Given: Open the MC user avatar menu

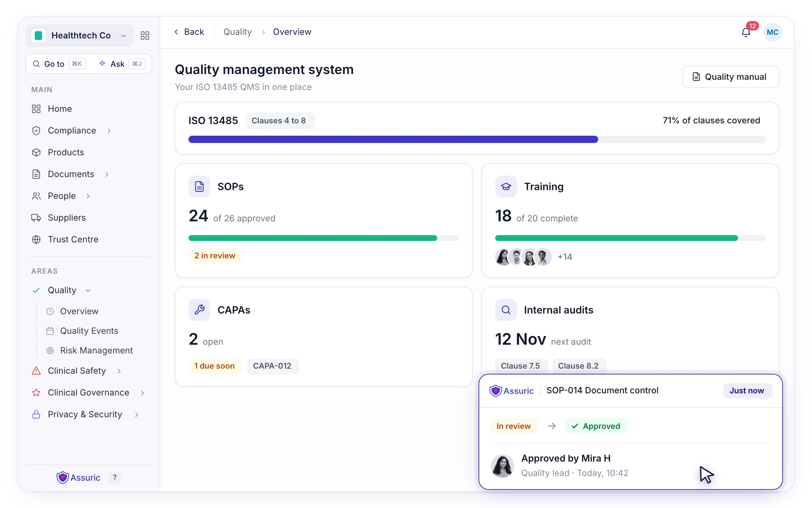Looking at the screenshot, I should click(772, 32).
